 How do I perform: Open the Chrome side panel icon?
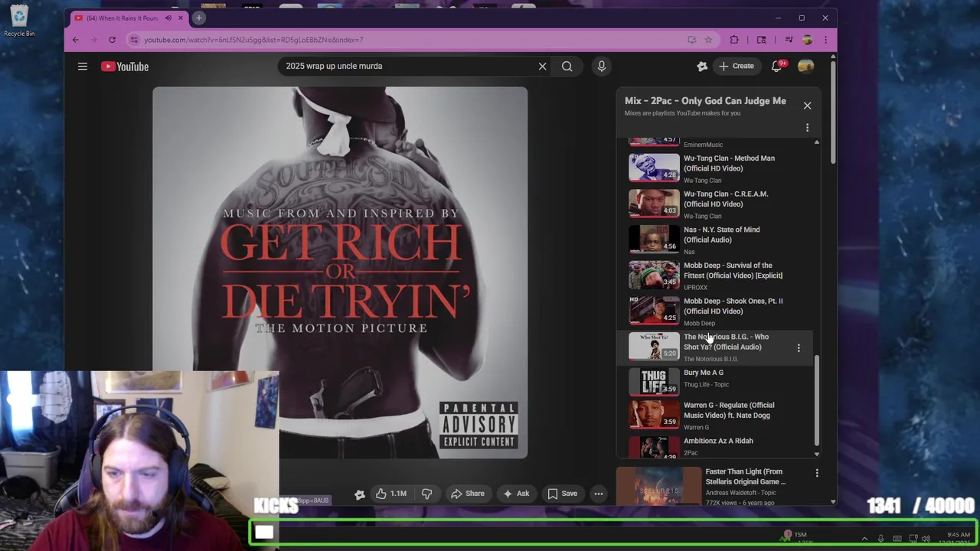pos(761,40)
